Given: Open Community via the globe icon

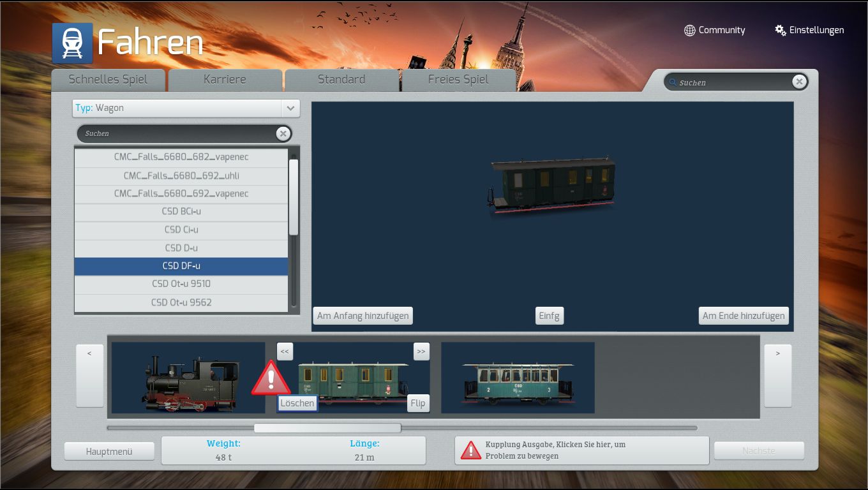Looking at the screenshot, I should [689, 31].
